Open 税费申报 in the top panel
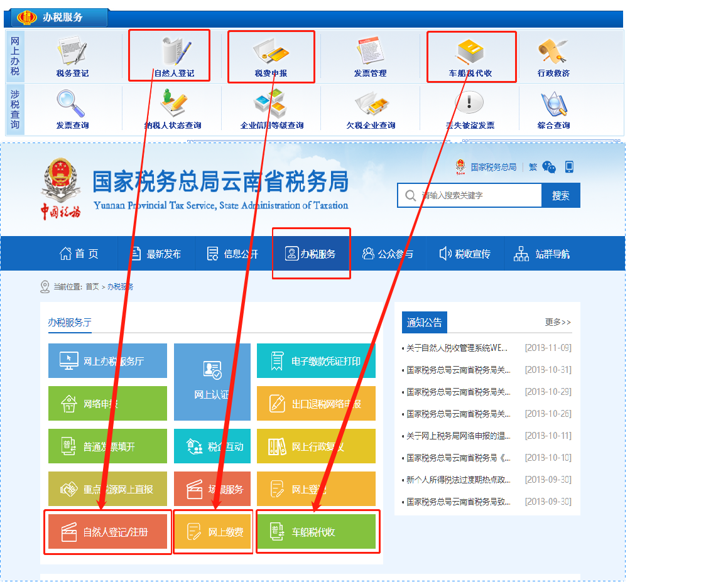This screenshot has width=728, height=582. [271, 57]
